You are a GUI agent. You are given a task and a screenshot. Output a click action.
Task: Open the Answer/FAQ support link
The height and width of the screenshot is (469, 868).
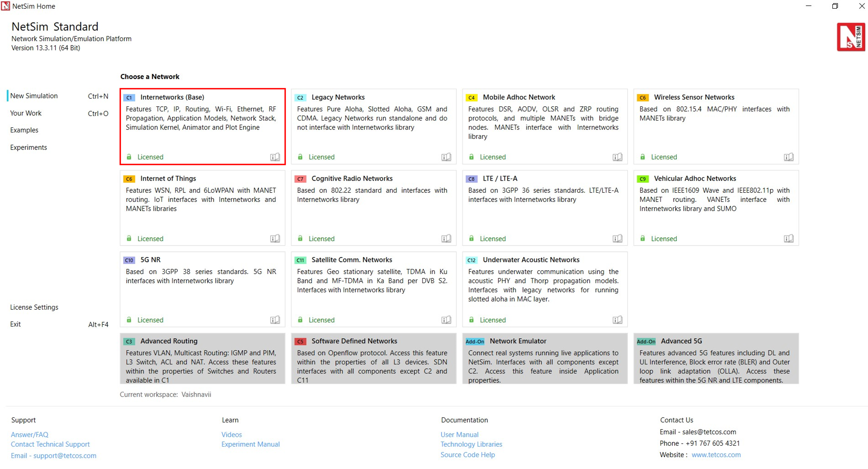click(30, 435)
